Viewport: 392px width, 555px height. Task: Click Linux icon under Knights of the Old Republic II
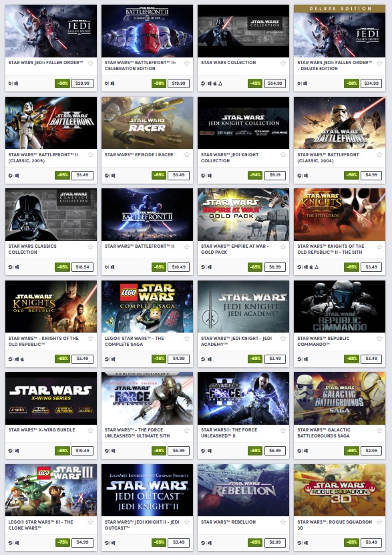pos(317,267)
